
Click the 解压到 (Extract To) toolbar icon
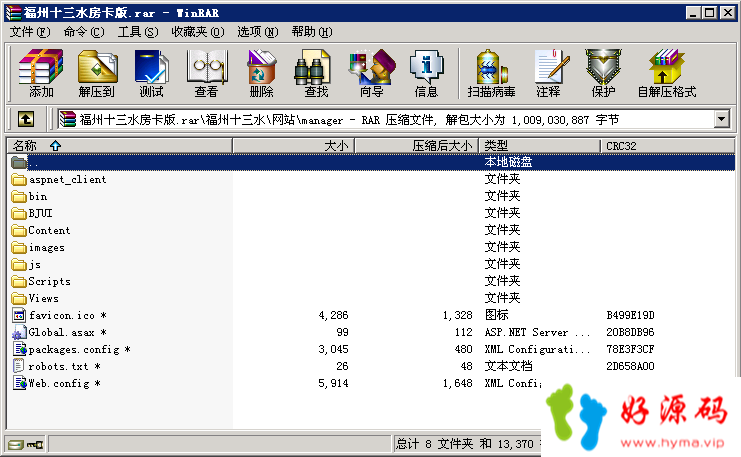pos(97,73)
